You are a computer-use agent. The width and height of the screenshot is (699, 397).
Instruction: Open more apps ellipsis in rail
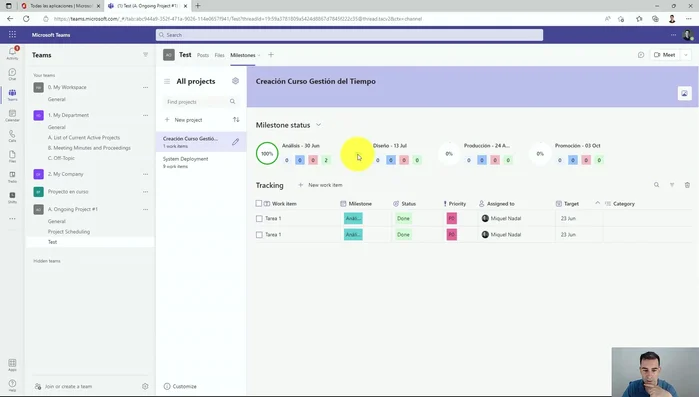click(12, 219)
